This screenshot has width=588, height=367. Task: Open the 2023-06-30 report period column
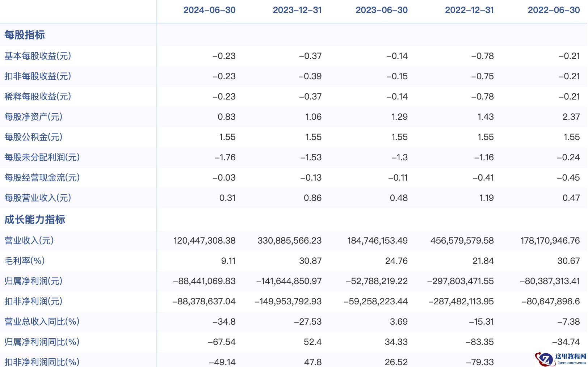click(x=382, y=10)
